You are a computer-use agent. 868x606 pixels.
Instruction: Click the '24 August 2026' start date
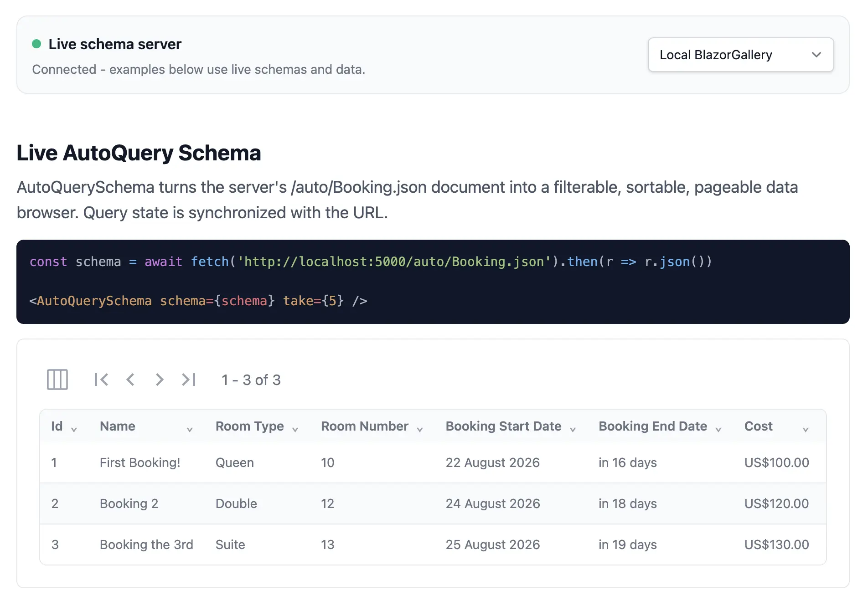(x=493, y=503)
